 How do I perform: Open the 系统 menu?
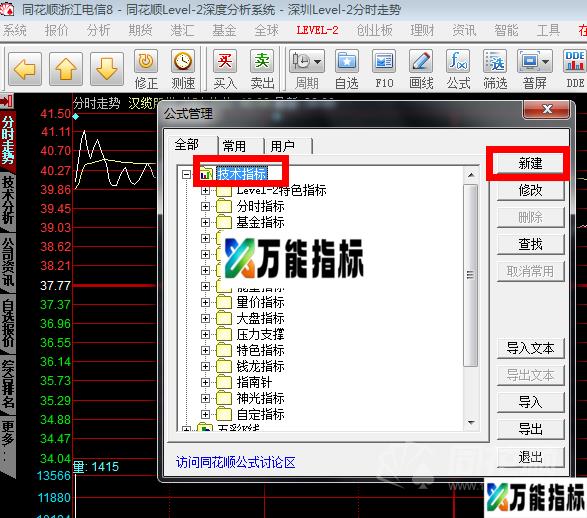(x=15, y=30)
